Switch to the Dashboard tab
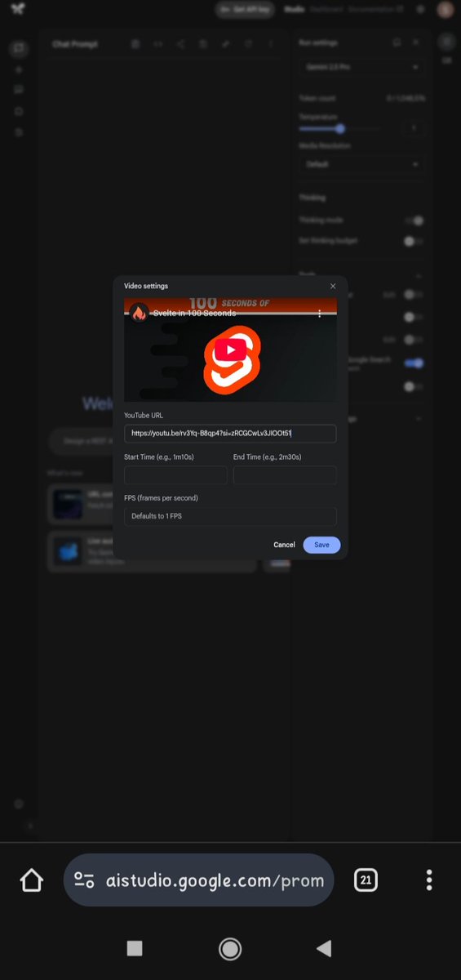The image size is (461, 980). (x=325, y=10)
